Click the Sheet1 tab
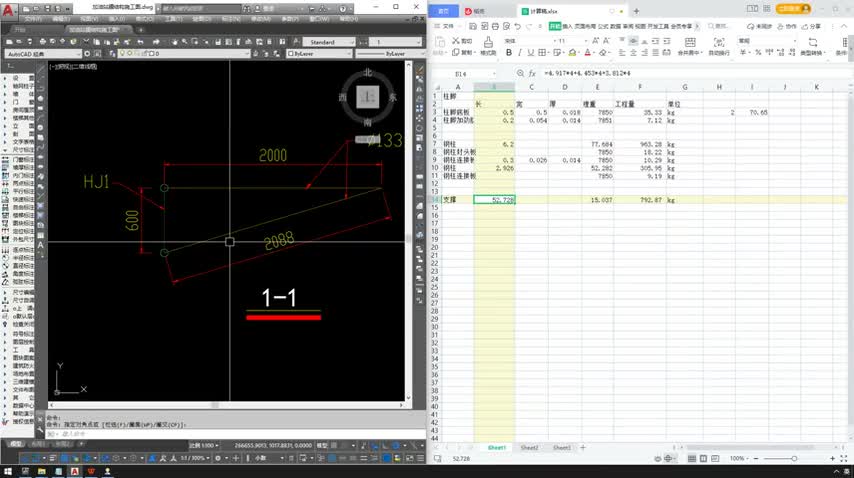This screenshot has height=478, width=854. (x=496, y=448)
